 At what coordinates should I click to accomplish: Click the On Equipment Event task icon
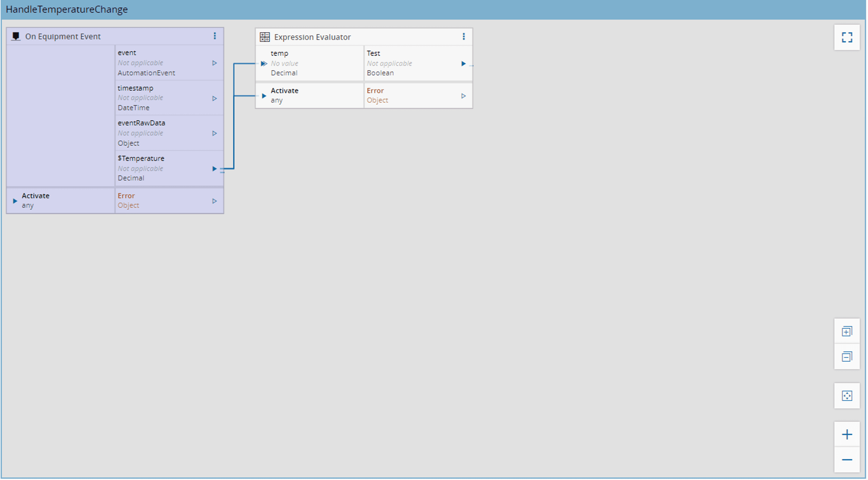tap(16, 36)
